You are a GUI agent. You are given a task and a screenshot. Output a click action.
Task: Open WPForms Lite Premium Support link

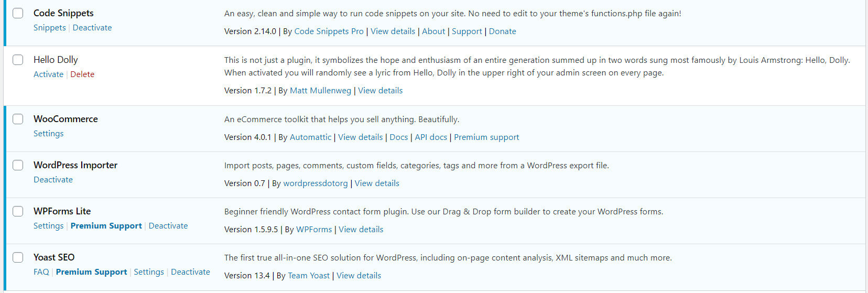(106, 226)
